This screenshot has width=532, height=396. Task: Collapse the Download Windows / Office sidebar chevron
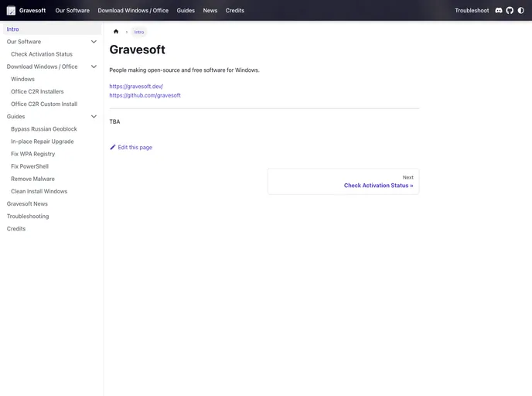(94, 67)
